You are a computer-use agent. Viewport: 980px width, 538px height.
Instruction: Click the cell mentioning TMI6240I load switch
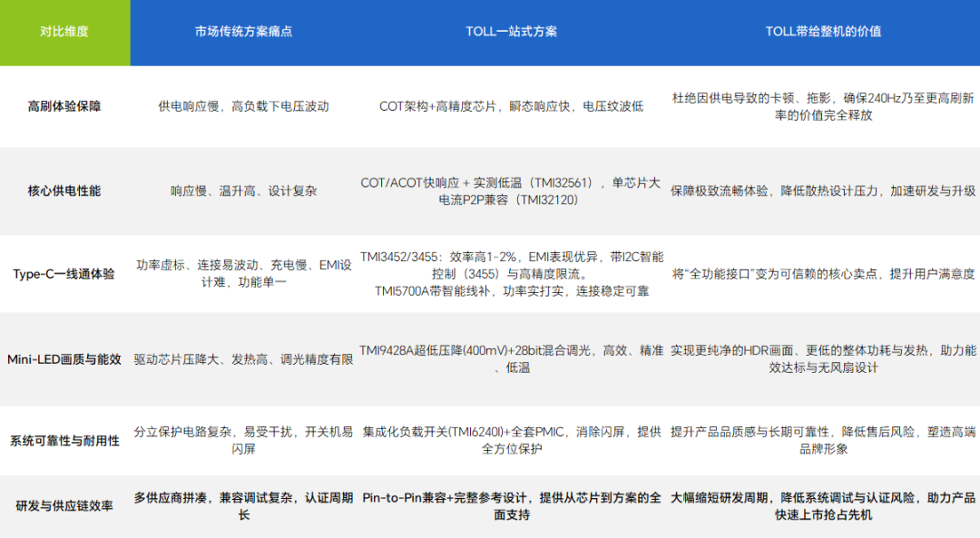click(x=511, y=441)
